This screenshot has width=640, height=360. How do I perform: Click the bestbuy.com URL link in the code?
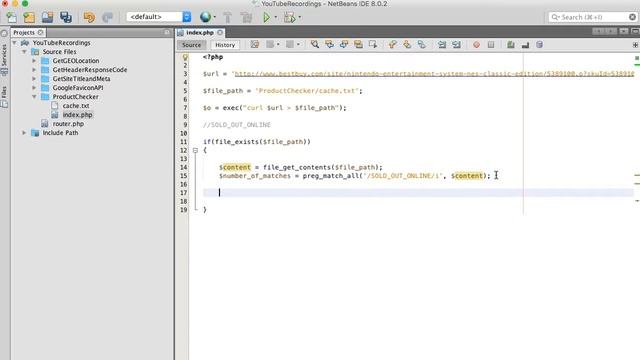tap(434, 74)
